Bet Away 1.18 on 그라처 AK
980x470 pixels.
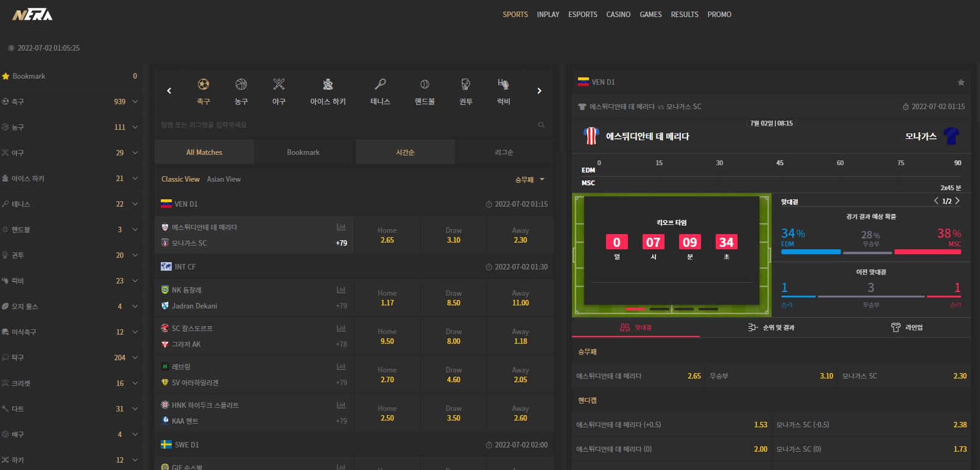(x=520, y=336)
